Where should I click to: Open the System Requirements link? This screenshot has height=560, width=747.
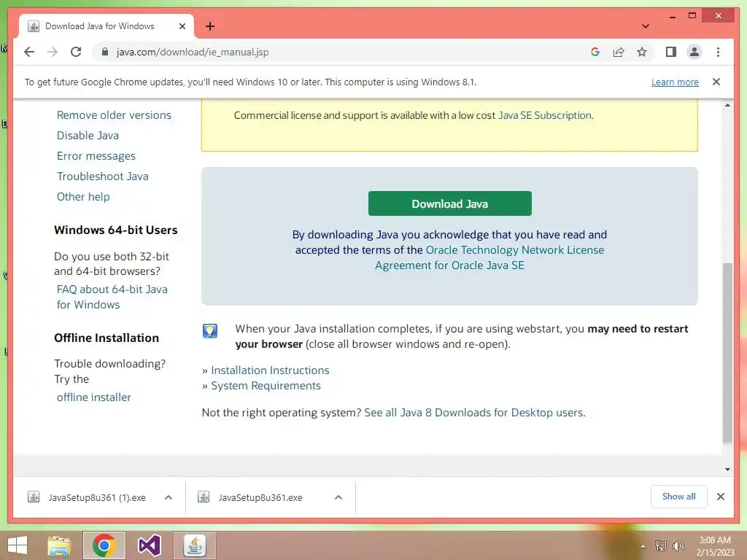coord(266,385)
